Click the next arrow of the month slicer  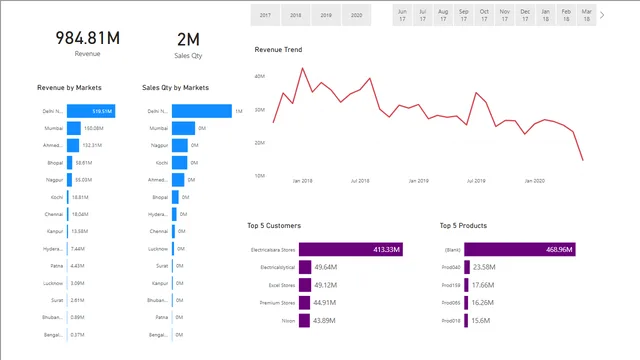point(602,15)
